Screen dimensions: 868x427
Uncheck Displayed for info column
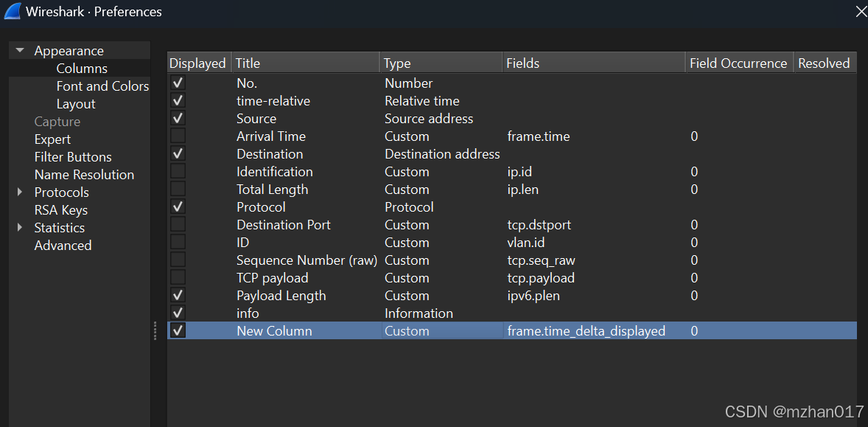(178, 313)
